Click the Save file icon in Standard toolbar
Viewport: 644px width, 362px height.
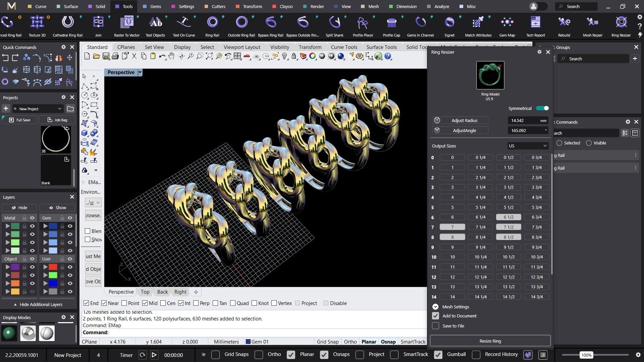[106, 56]
